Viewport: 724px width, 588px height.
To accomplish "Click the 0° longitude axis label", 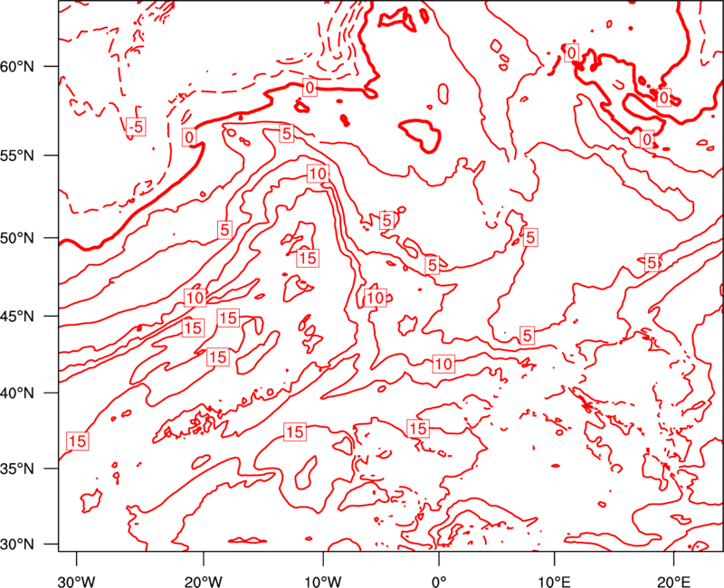I will 439,581.
